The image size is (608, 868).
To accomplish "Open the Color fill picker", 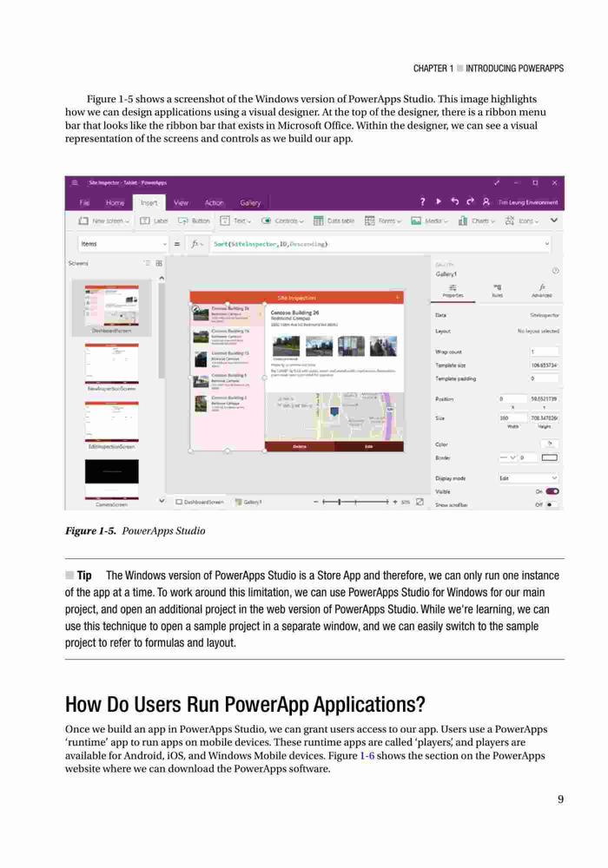I will click(x=549, y=444).
